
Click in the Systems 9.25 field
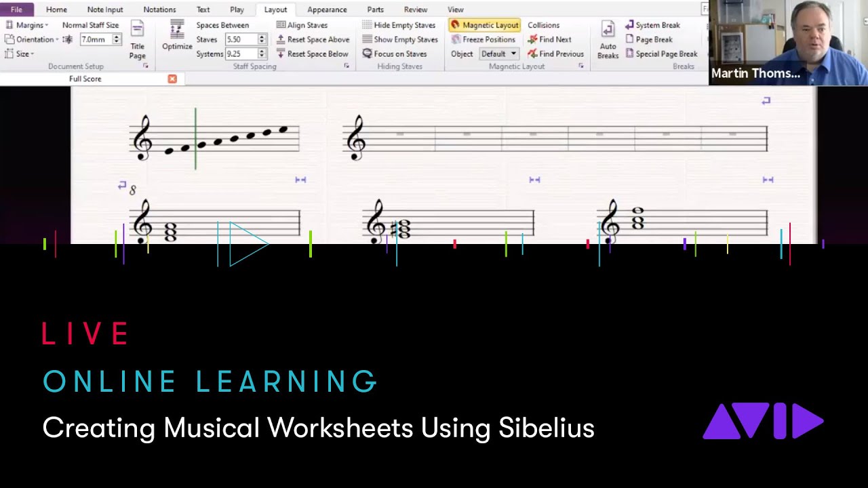point(241,54)
